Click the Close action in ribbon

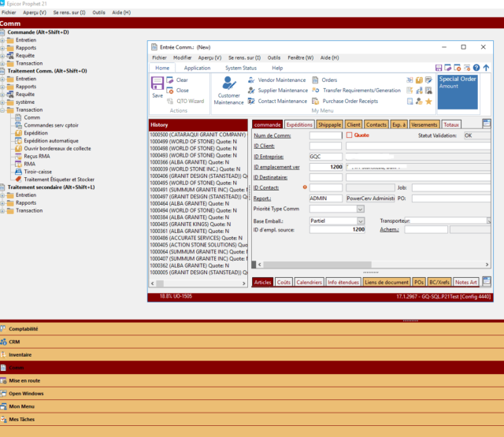tap(178, 91)
